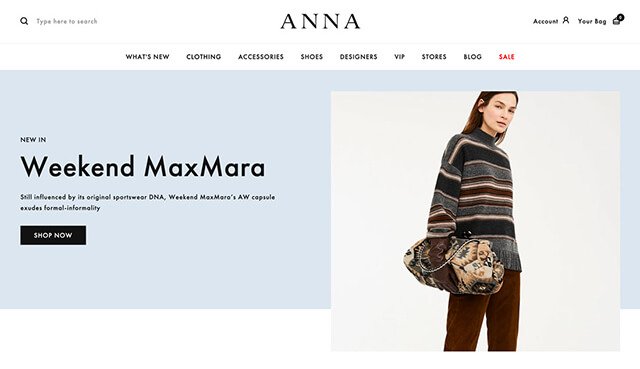Viewport: 640px width, 369px height.
Task: Click the search magnifier icon
Action: 24,21
